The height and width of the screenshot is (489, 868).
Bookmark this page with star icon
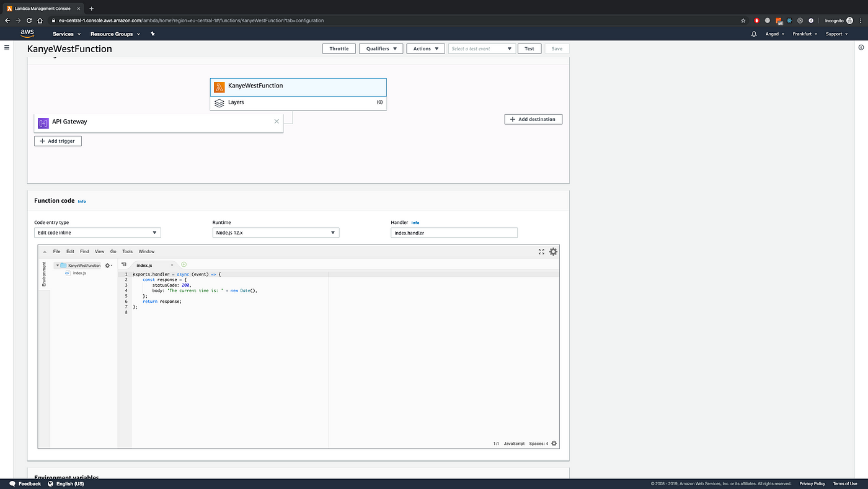coord(743,20)
